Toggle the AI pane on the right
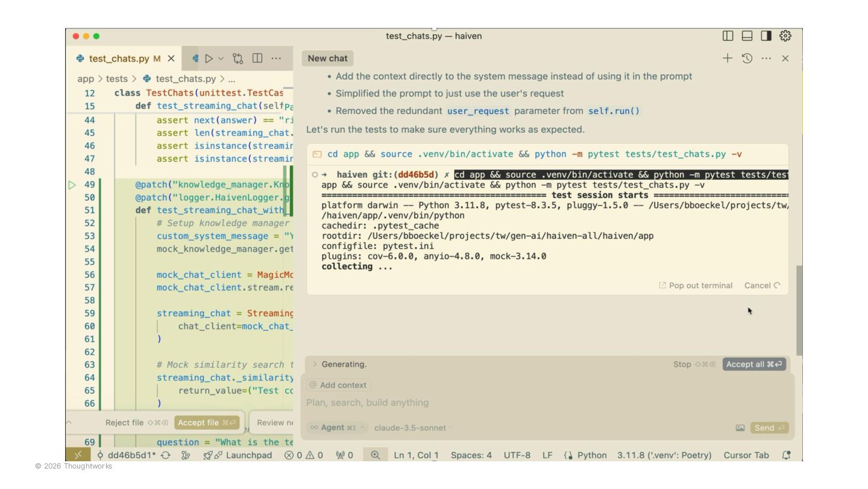868x489 pixels. [766, 36]
